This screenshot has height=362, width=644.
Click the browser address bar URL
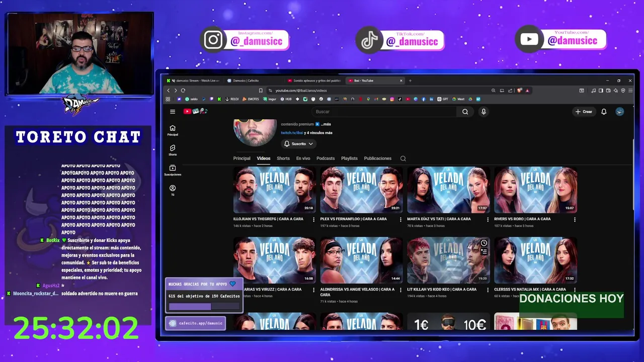point(301,90)
